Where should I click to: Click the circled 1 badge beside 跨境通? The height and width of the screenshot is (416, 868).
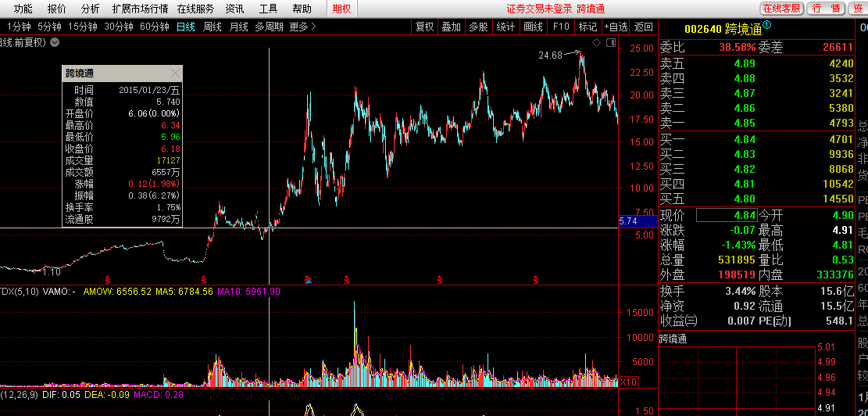coord(766,26)
